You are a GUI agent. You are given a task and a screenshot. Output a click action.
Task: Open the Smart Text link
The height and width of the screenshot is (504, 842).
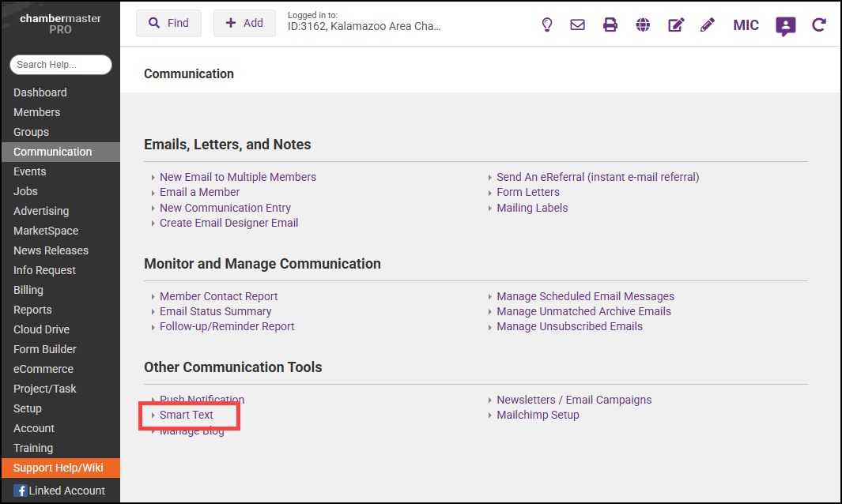[x=187, y=415]
